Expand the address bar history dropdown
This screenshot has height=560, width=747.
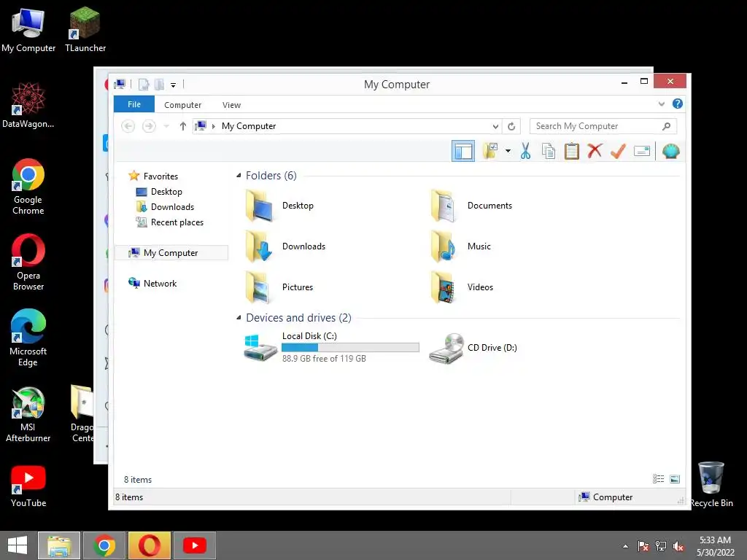coord(495,126)
